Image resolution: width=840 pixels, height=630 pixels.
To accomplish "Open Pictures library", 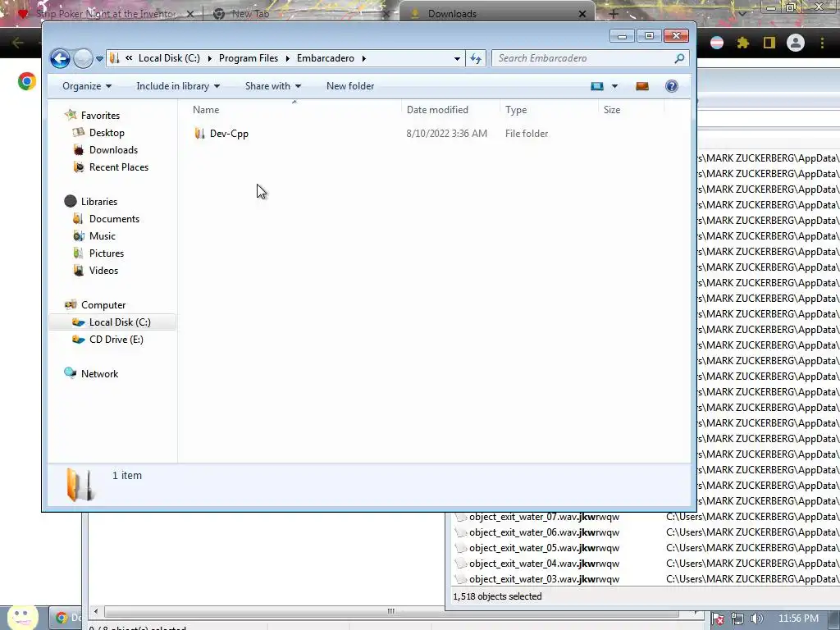I will coord(107,253).
